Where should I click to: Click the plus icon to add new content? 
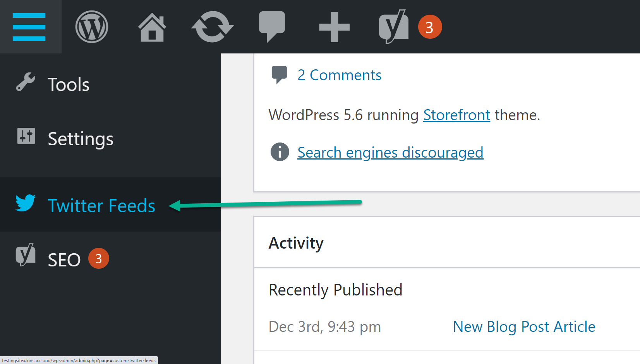[x=334, y=27]
